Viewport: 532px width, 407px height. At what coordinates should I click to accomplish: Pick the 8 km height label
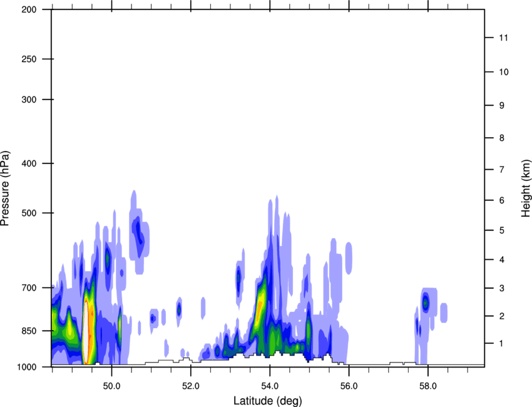[502, 138]
